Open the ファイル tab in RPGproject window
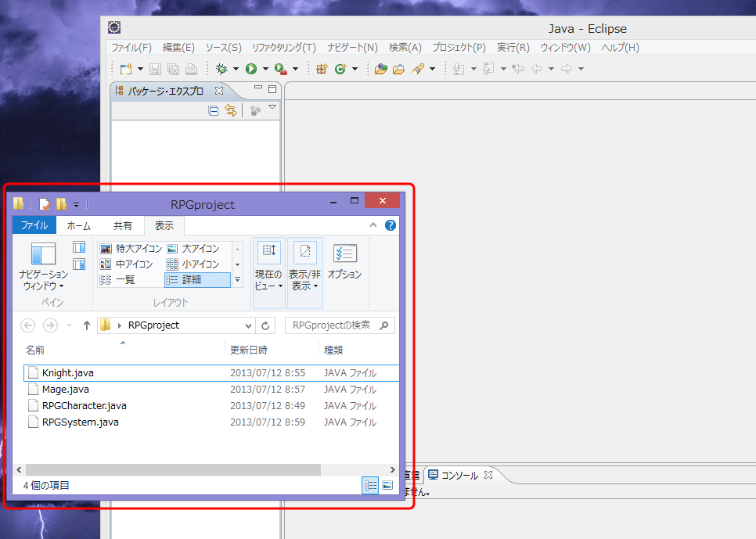 point(34,225)
